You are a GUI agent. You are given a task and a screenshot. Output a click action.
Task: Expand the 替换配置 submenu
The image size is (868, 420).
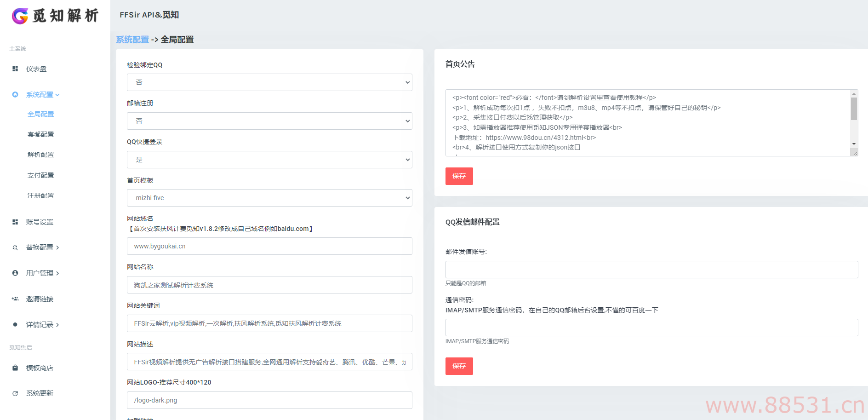click(57, 247)
